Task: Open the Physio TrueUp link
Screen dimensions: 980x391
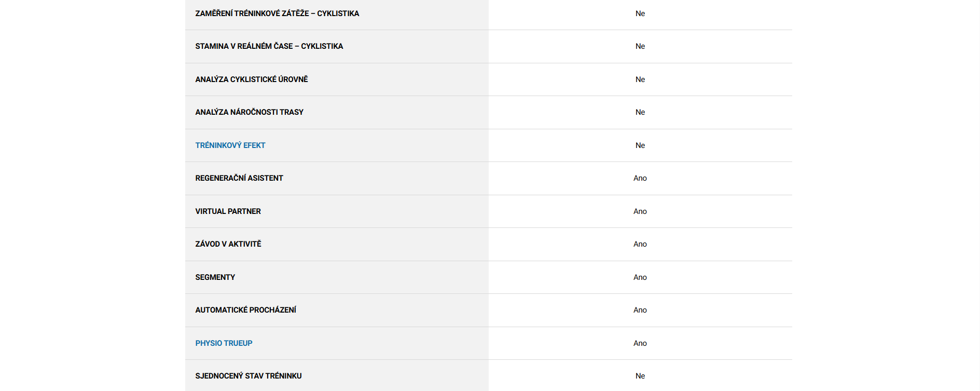Action: [x=224, y=343]
